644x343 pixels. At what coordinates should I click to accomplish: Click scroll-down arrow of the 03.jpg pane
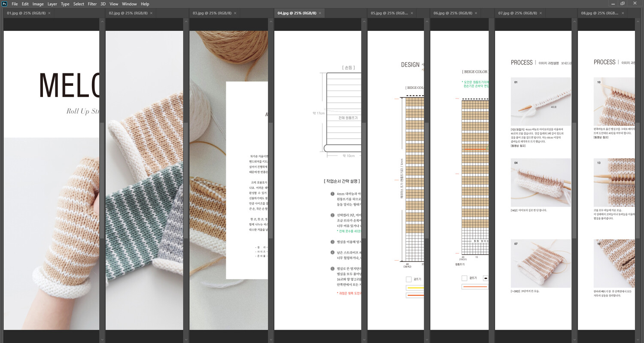(x=271, y=340)
